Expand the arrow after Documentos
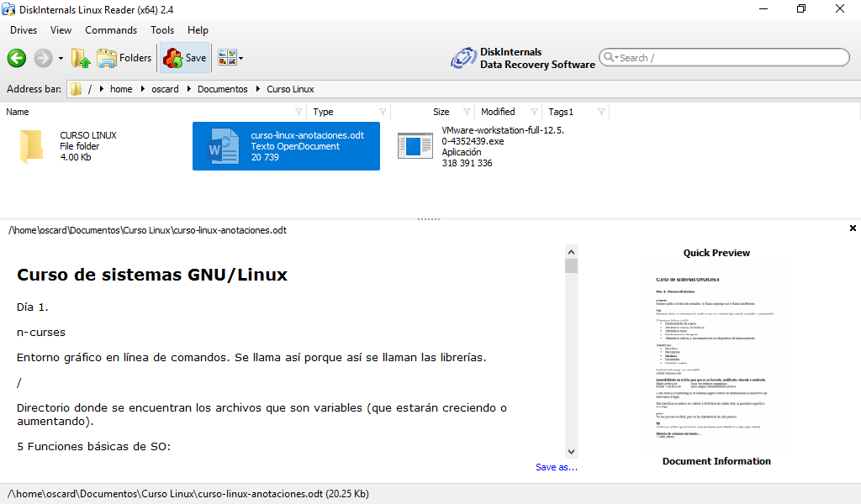Screen dimensions: 861x504 tap(258, 89)
